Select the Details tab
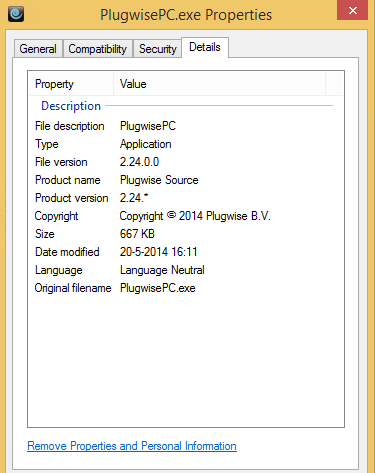Image resolution: width=375 pixels, height=473 pixels. click(x=205, y=47)
